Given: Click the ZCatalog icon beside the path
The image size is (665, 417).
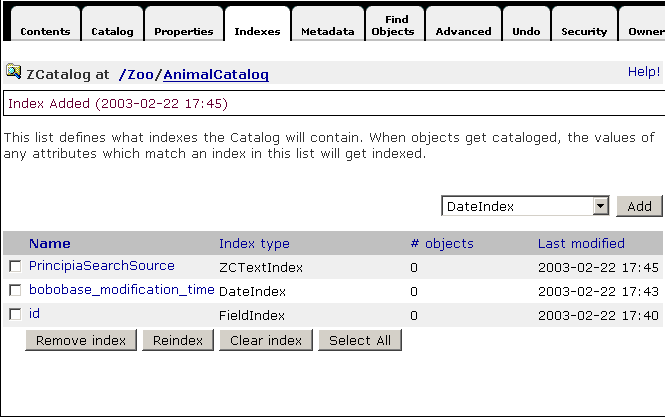Looking at the screenshot, I should pos(14,73).
